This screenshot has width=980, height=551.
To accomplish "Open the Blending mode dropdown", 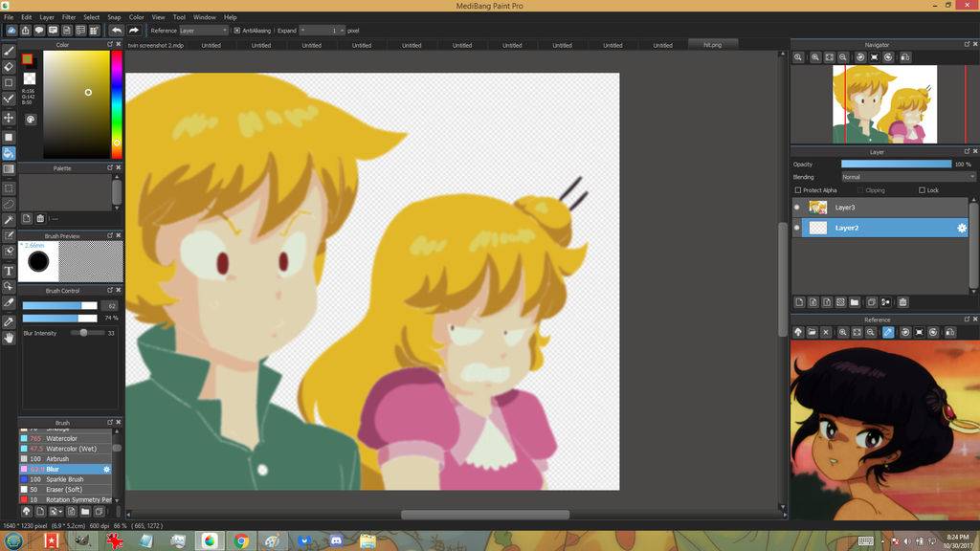I will tap(907, 177).
